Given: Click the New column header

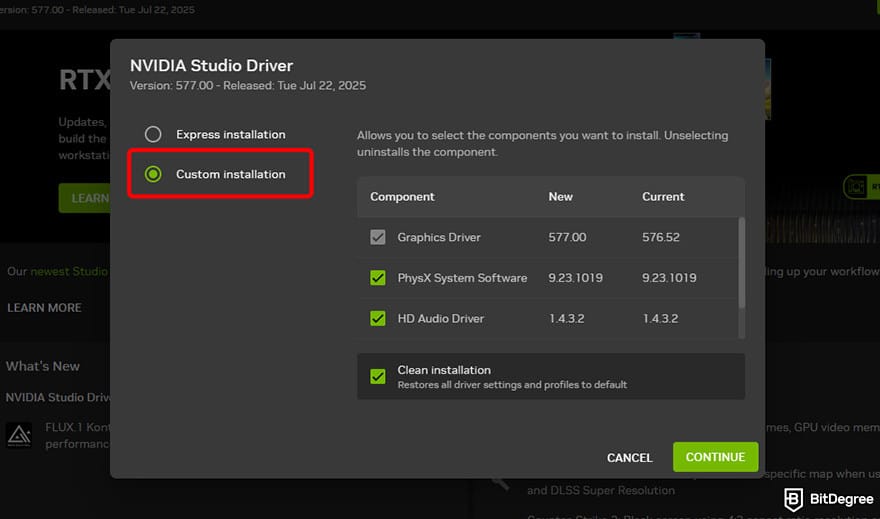Looking at the screenshot, I should (560, 196).
